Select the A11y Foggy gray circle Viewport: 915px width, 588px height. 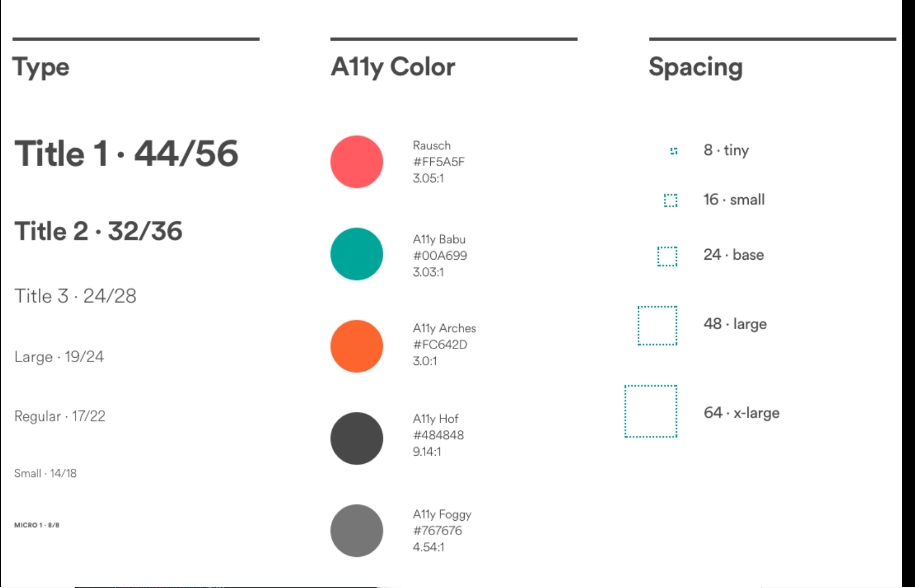(x=357, y=530)
